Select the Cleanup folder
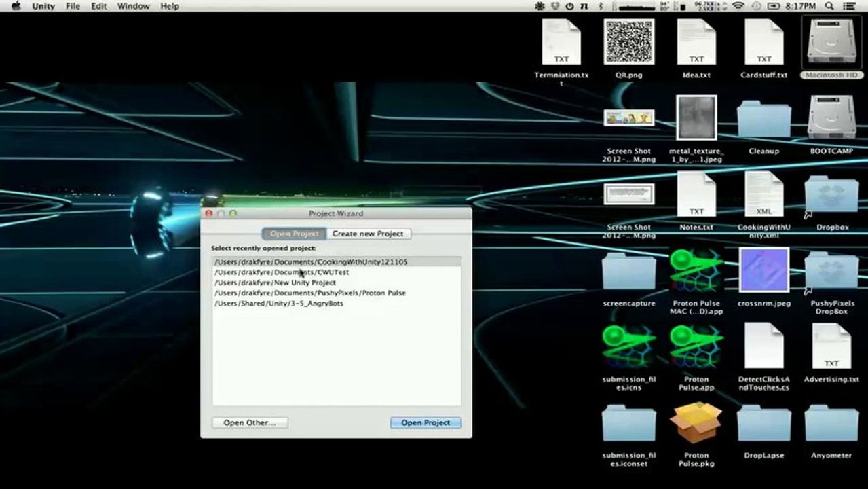Image resolution: width=868 pixels, height=489 pixels. (x=764, y=120)
